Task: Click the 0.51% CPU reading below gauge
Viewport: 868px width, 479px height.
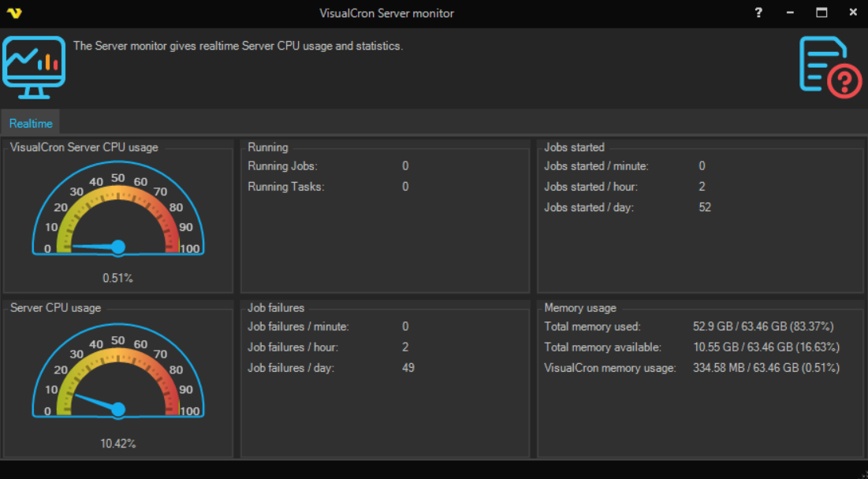Action: click(118, 278)
